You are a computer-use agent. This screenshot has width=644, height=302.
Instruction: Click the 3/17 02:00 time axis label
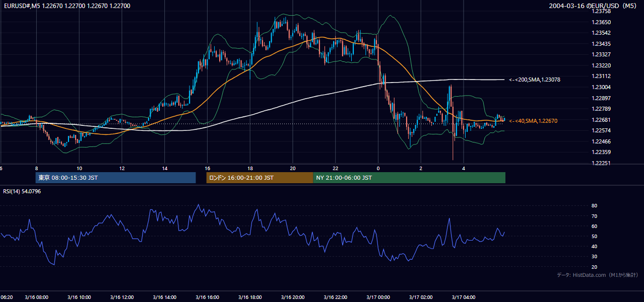pos(421,297)
